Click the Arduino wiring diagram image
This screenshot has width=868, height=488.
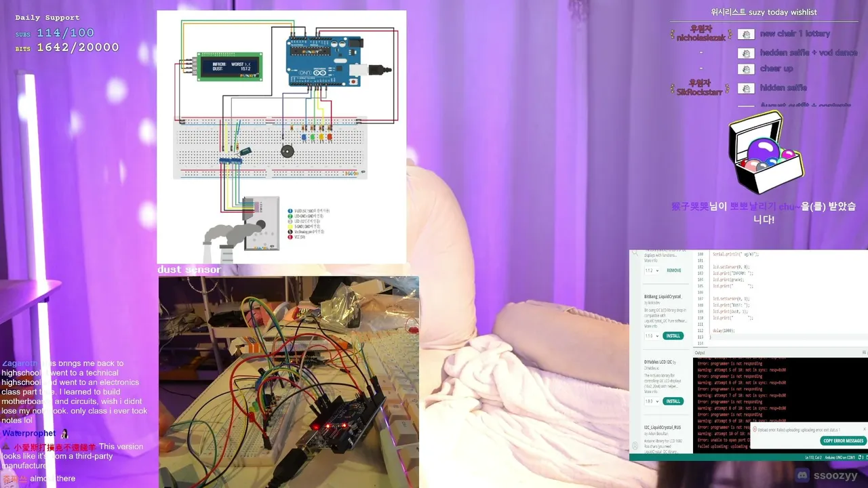point(281,136)
